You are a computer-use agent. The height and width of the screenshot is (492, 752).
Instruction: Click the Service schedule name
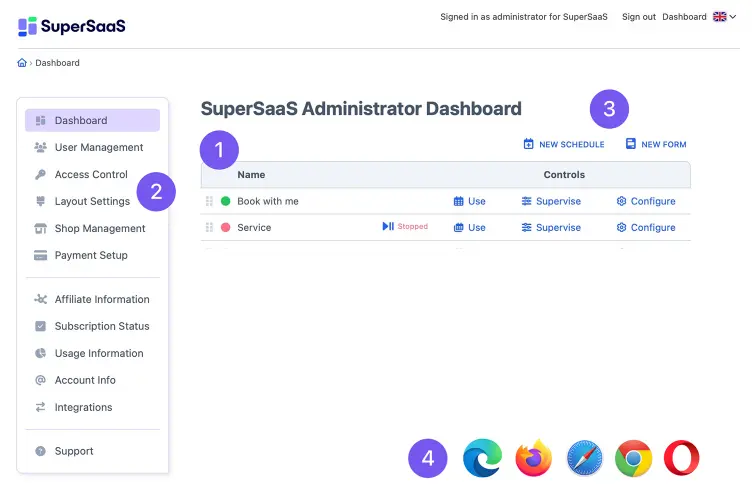click(254, 228)
